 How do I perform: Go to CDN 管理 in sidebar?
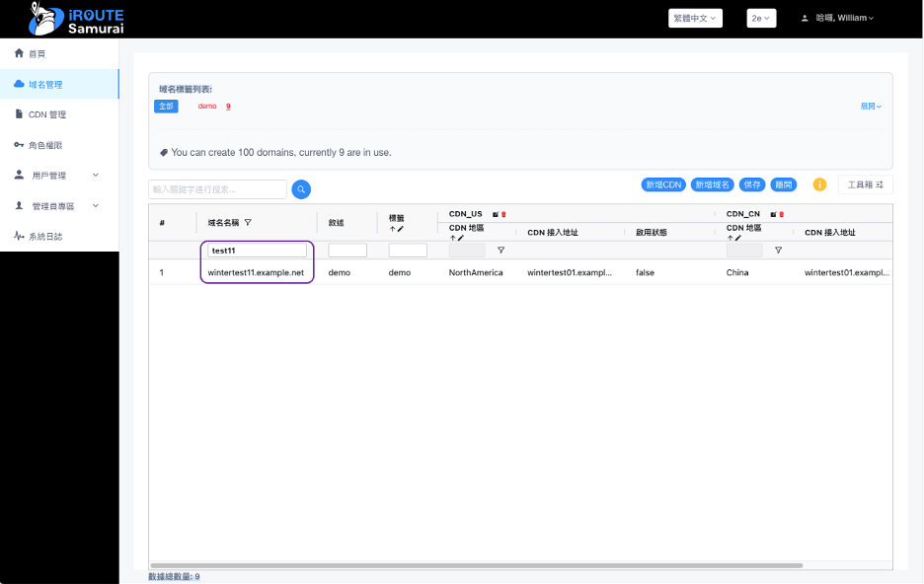[47, 114]
